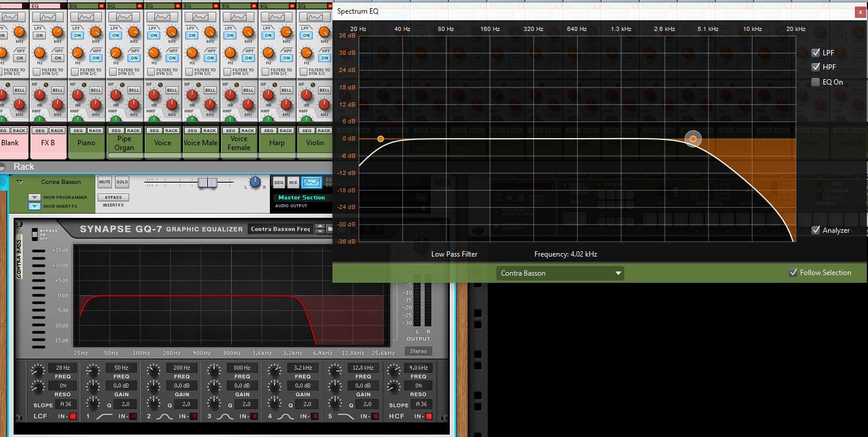
Task: Click the MIX button on Contra Basson device
Action: [293, 182]
